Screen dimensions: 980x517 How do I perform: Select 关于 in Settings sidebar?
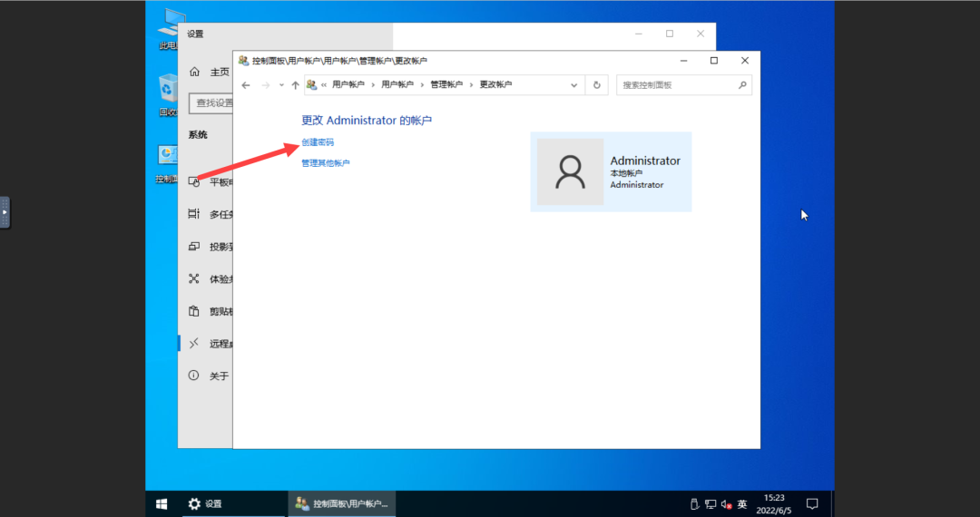tap(219, 376)
